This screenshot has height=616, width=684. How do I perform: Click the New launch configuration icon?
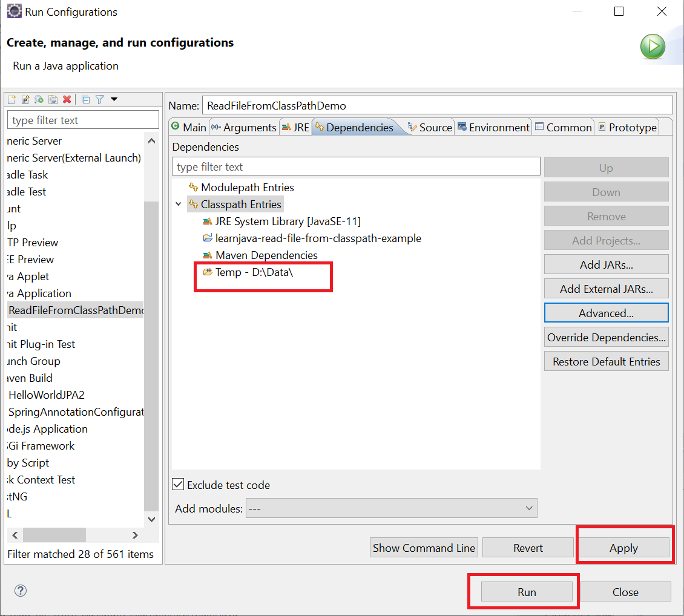(12, 100)
